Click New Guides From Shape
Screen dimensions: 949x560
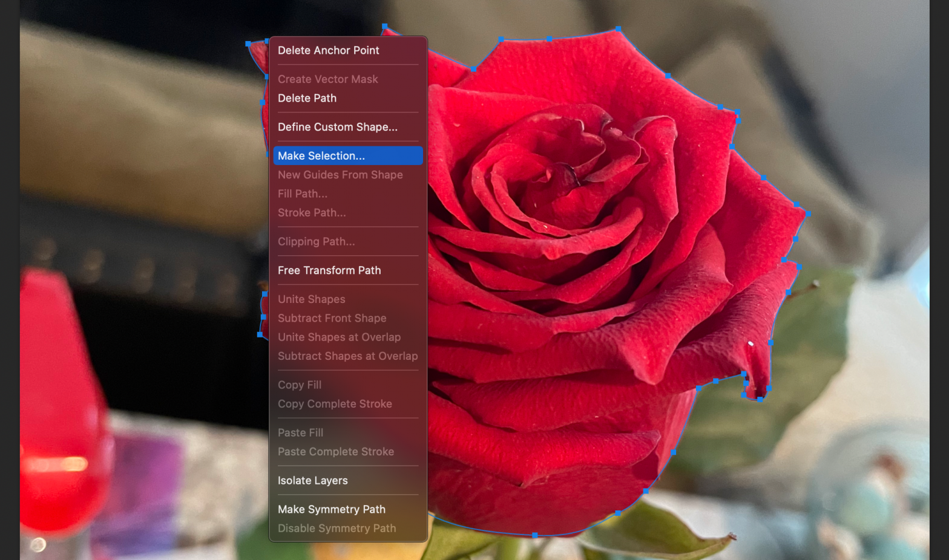tap(340, 175)
